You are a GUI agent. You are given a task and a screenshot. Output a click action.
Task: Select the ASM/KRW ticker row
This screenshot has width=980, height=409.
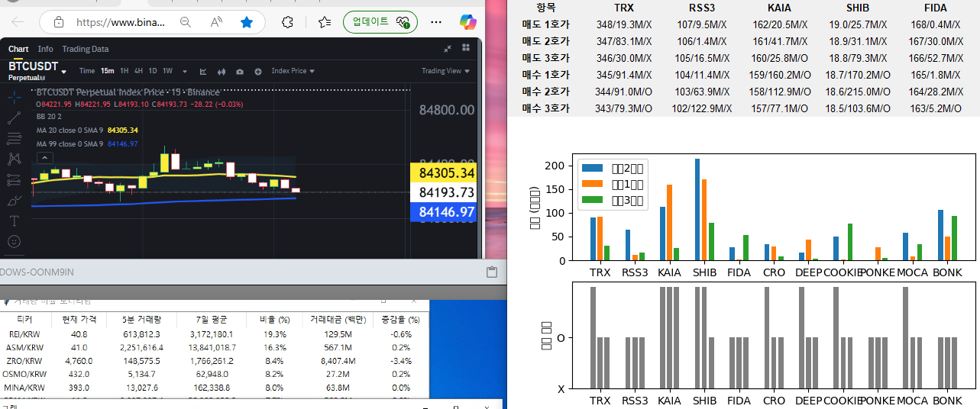pyautogui.click(x=215, y=347)
